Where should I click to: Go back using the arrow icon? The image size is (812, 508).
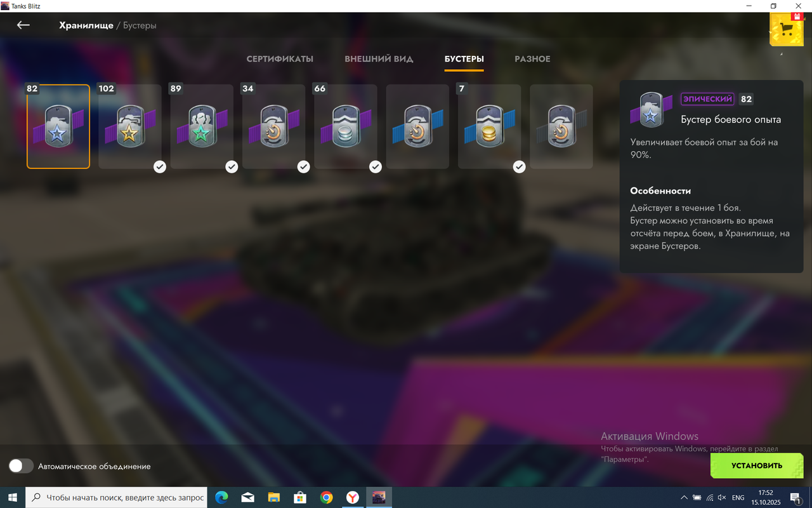[23, 25]
